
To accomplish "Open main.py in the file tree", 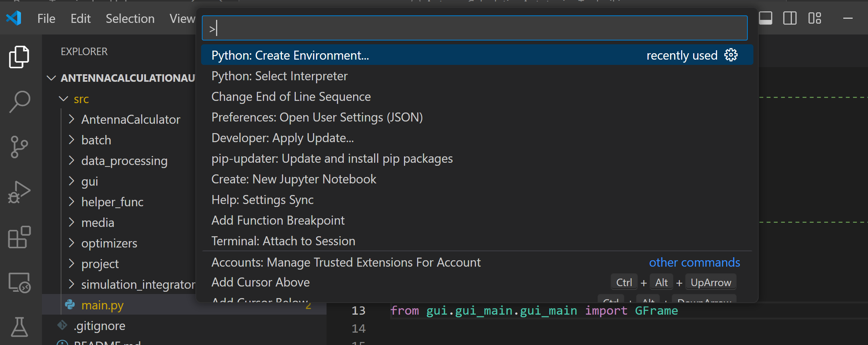I will (x=102, y=305).
